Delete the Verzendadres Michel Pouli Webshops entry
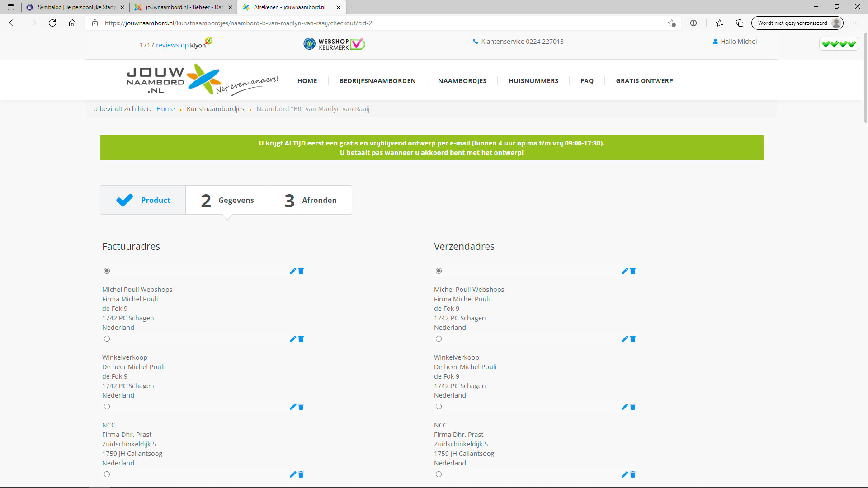 pyautogui.click(x=633, y=271)
